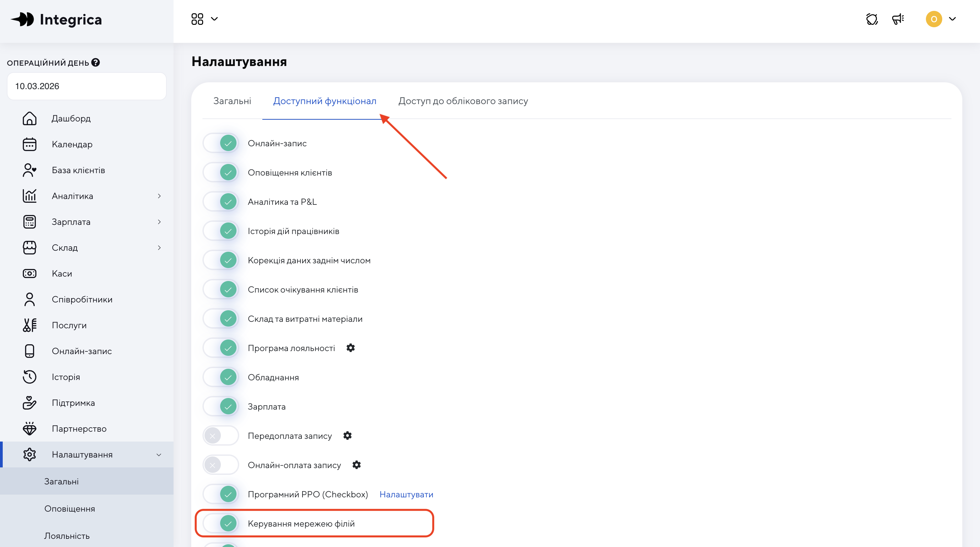Switch to the Загальні tab
980x547 pixels.
pos(232,101)
